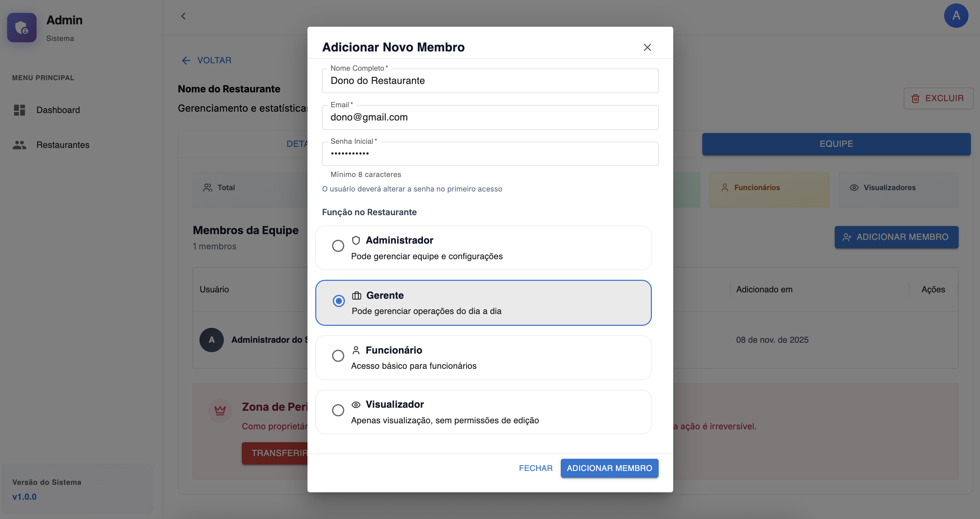Click the VOLTAR back arrow icon

pyautogui.click(x=186, y=61)
